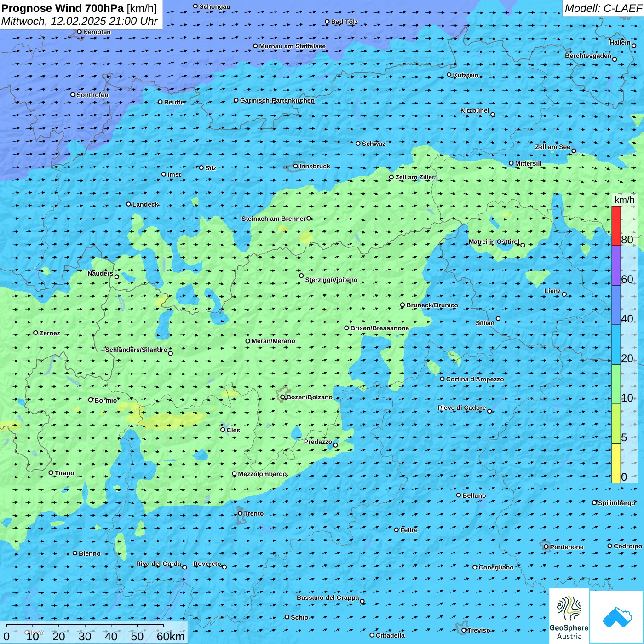Select the Kufstein location marker
The width and height of the screenshot is (644, 644).
pyautogui.click(x=449, y=75)
